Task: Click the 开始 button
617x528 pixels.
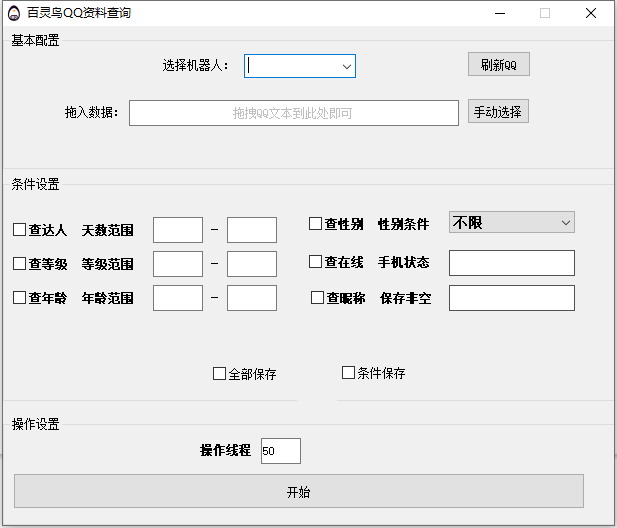Action: [x=299, y=491]
